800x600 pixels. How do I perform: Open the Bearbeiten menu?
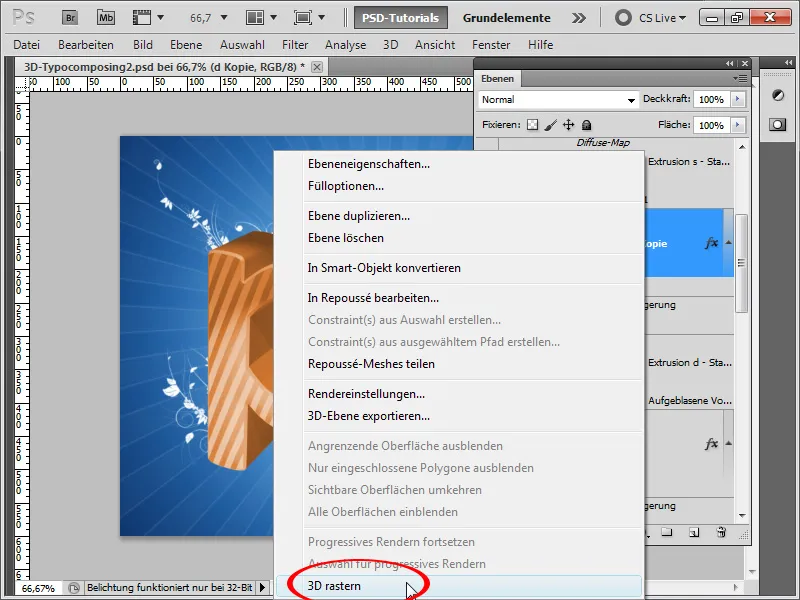click(x=86, y=45)
